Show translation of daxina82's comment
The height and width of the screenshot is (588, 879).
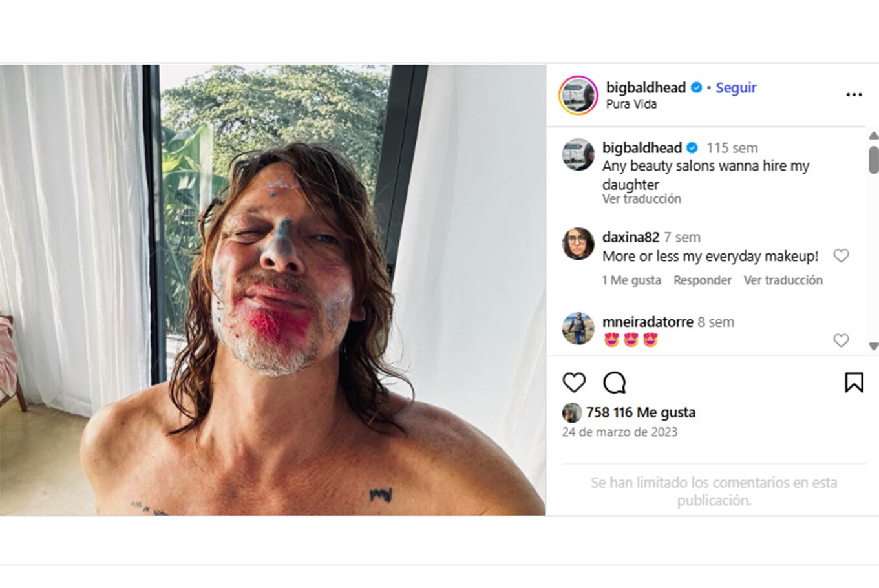[x=783, y=280]
